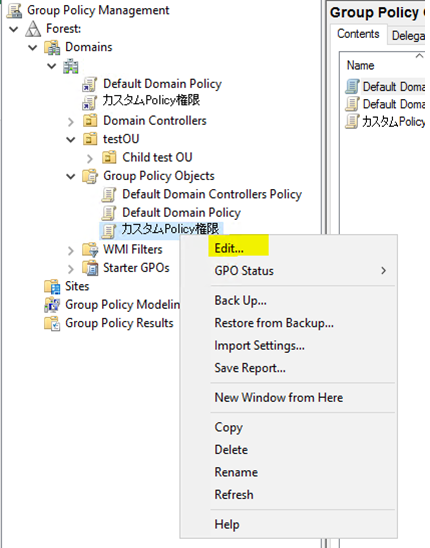Click the WMI Filters folder icon
The image size is (430, 548).
90,250
